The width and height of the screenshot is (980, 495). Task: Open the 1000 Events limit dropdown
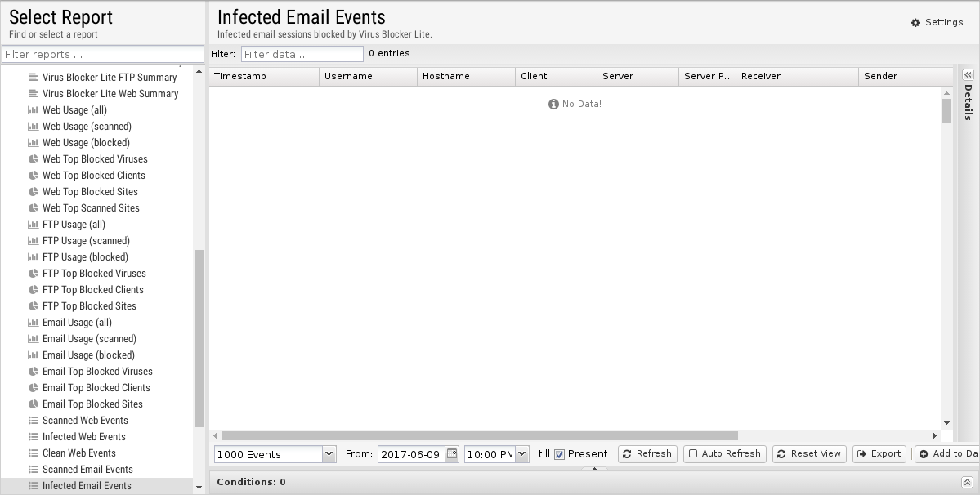click(x=329, y=454)
